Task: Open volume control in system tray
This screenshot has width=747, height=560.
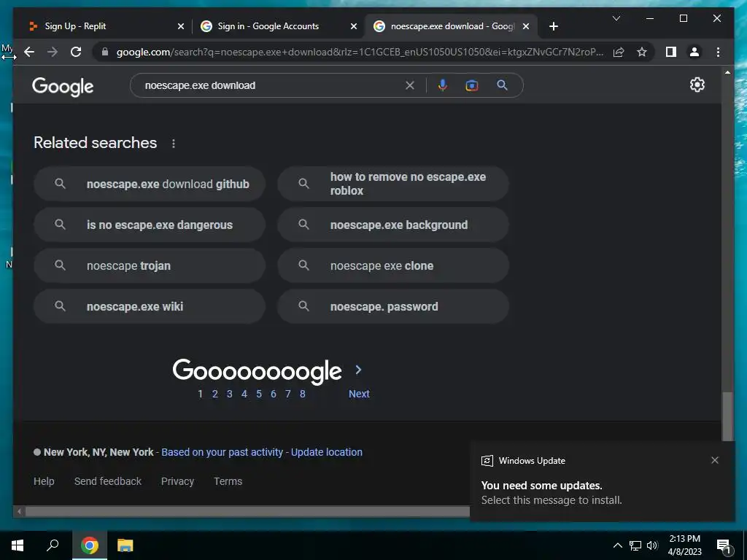Action: pos(652,545)
